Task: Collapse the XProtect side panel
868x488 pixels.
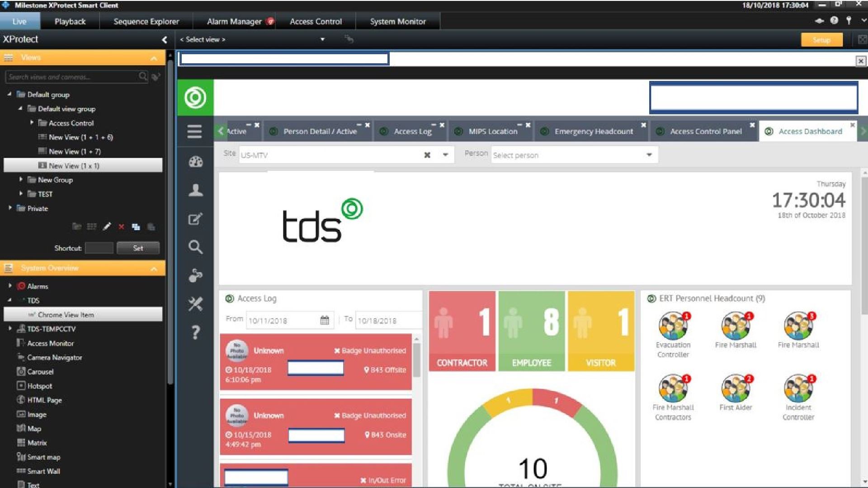Action: pyautogui.click(x=164, y=40)
